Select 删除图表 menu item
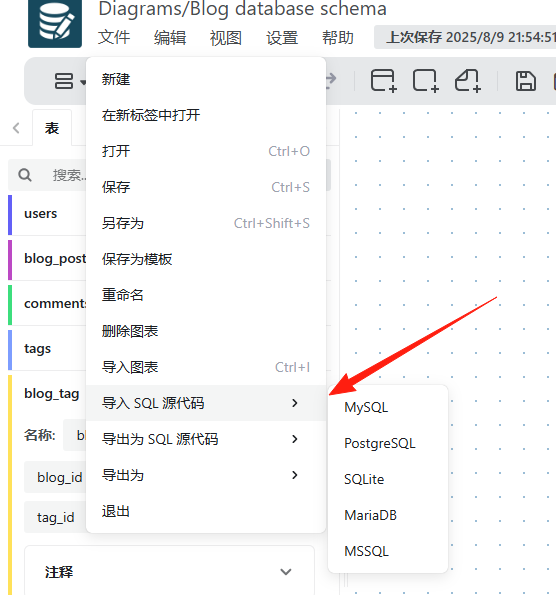The height and width of the screenshot is (595, 556). [206, 331]
